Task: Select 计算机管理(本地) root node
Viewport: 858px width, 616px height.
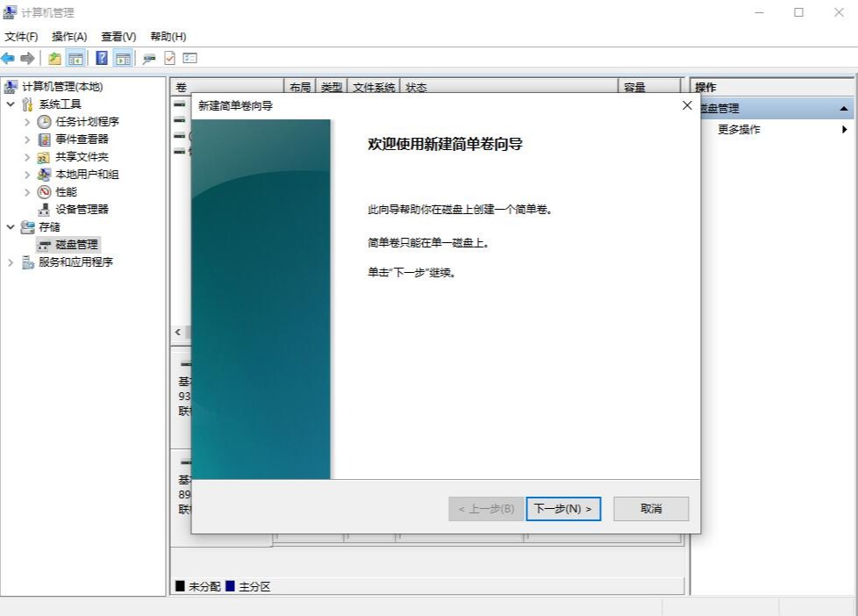Action: click(x=62, y=87)
